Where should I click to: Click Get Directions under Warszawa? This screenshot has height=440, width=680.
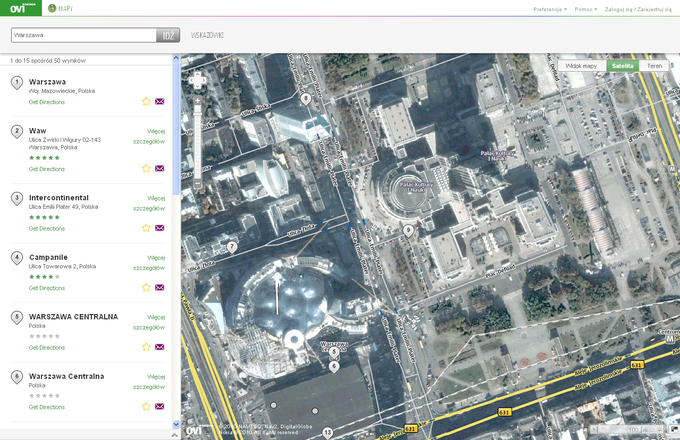point(47,102)
